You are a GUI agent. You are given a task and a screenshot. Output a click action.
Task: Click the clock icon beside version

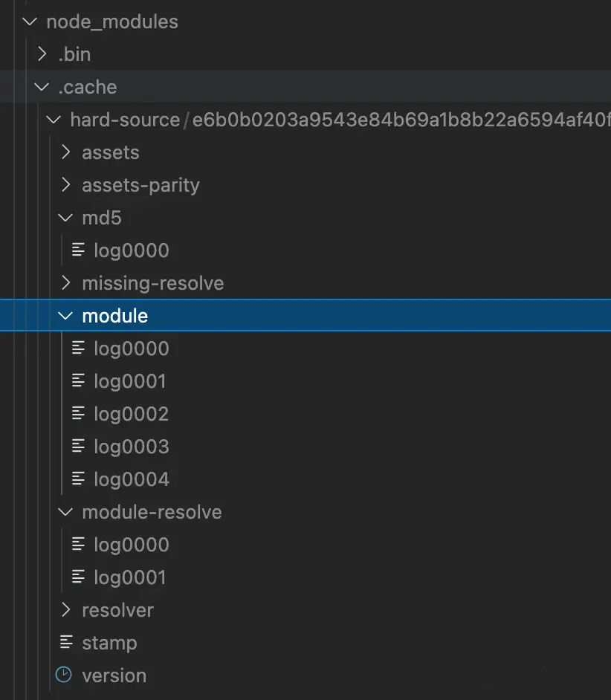pyautogui.click(x=64, y=675)
